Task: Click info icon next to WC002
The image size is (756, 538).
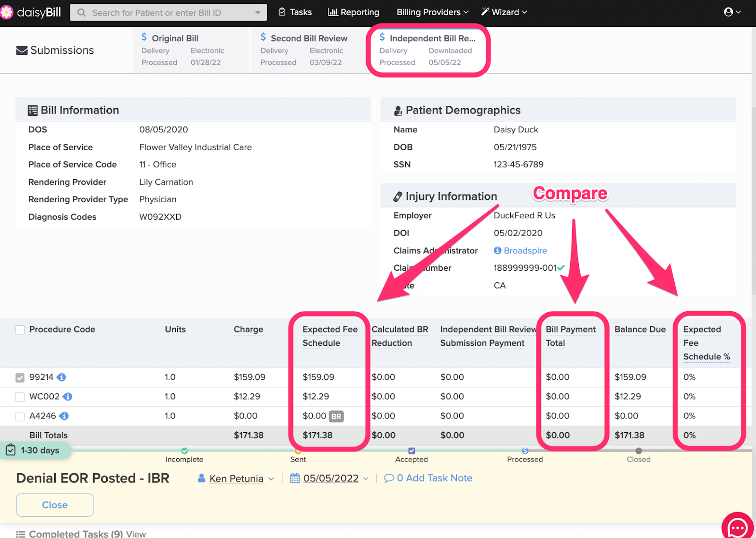Action: click(68, 396)
